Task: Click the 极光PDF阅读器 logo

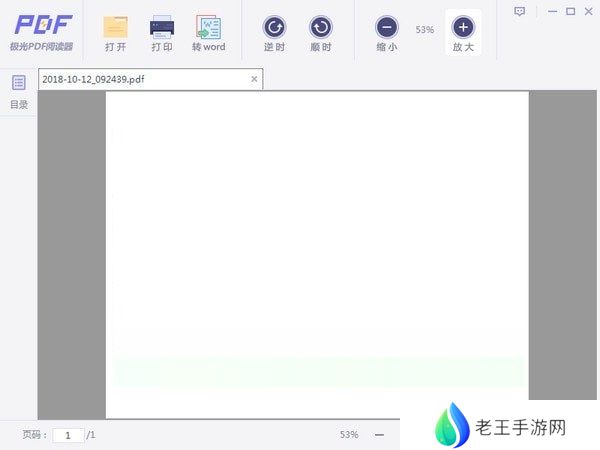Action: [41, 33]
